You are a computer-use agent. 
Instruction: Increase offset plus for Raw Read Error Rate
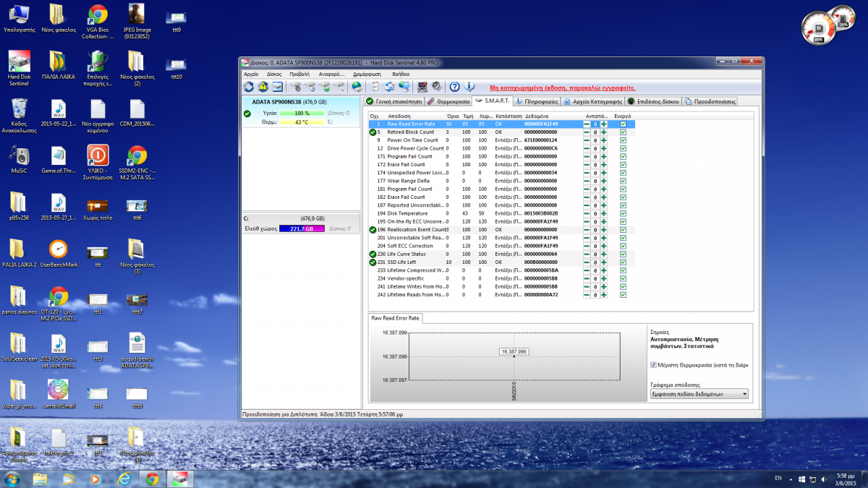pyautogui.click(x=603, y=124)
